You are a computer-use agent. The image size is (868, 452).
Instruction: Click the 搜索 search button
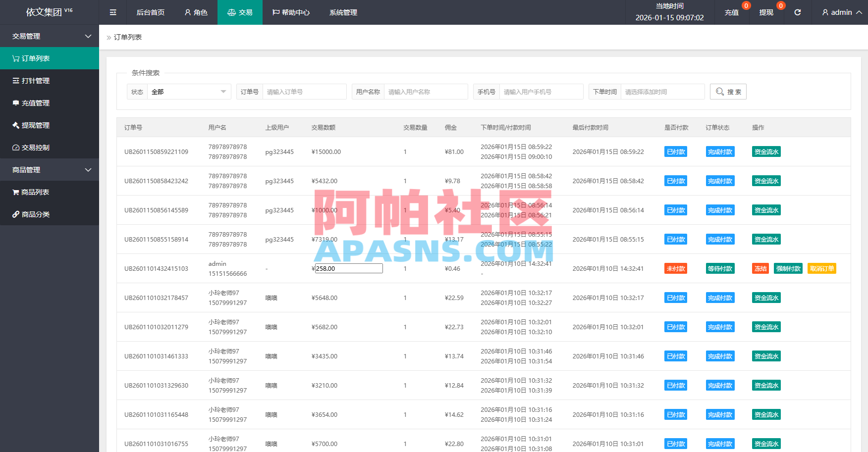coord(728,92)
